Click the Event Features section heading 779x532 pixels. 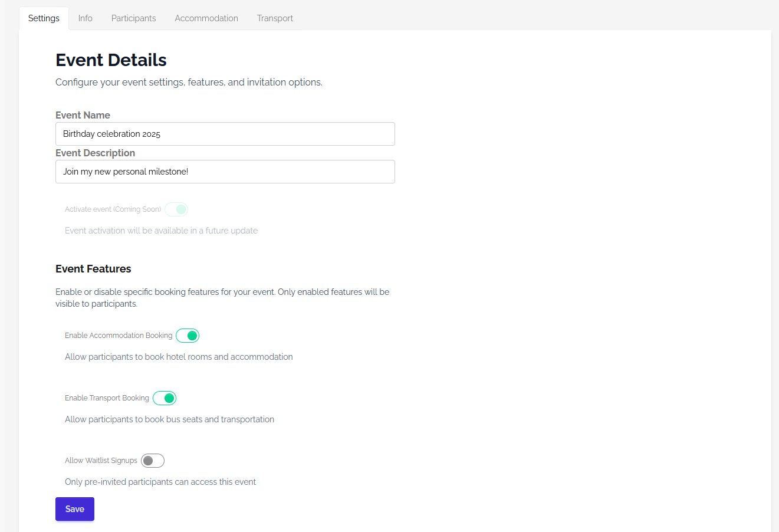93,269
